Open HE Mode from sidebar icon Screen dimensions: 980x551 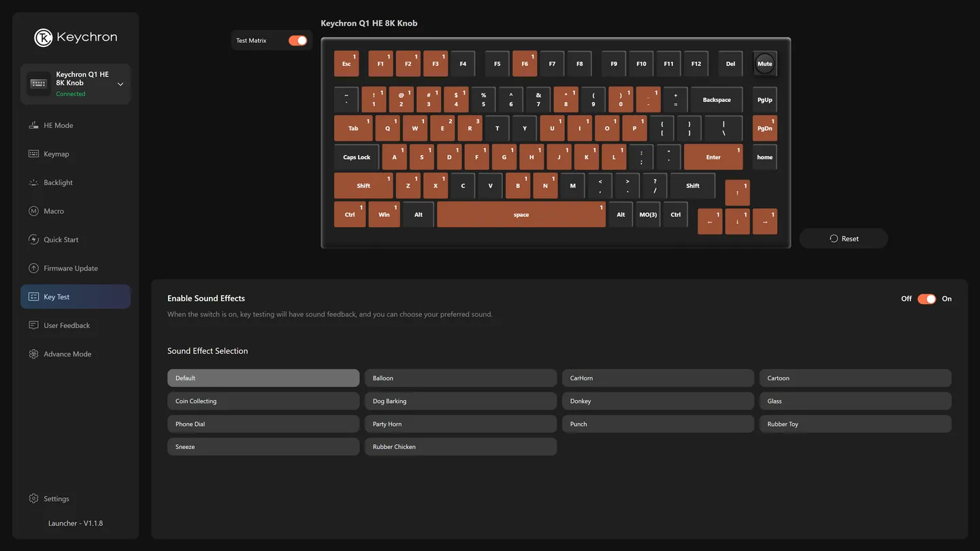(x=33, y=125)
